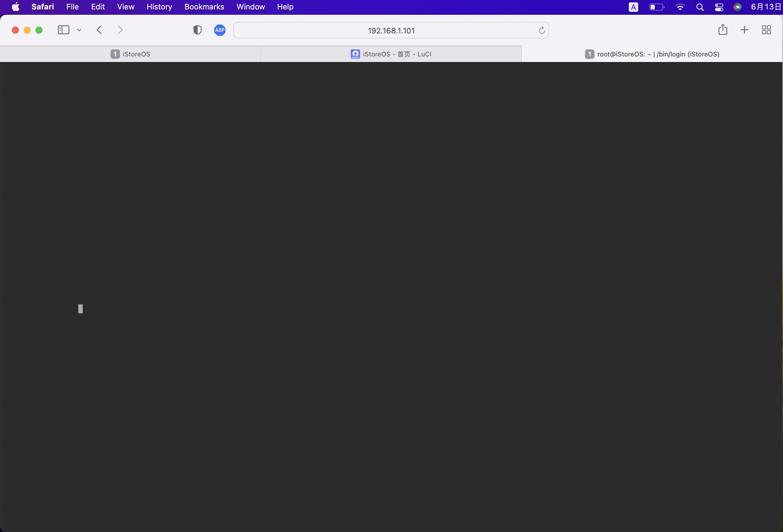Go back to the previous page
This screenshot has width=783, height=532.
point(99,30)
